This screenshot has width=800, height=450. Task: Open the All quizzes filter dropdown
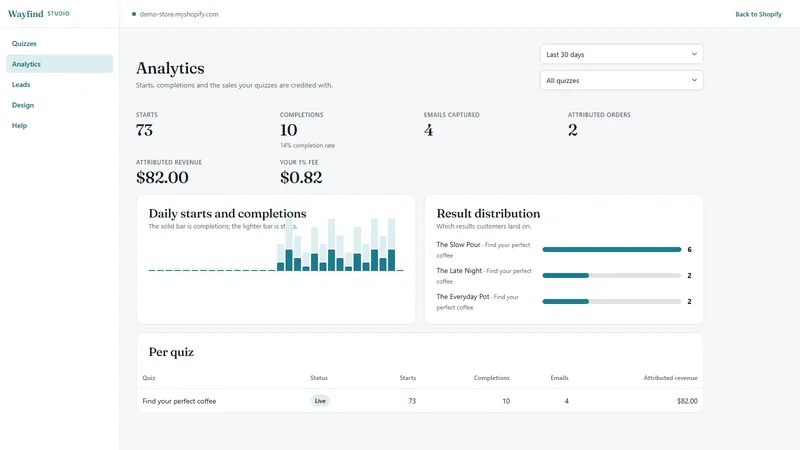(x=621, y=80)
